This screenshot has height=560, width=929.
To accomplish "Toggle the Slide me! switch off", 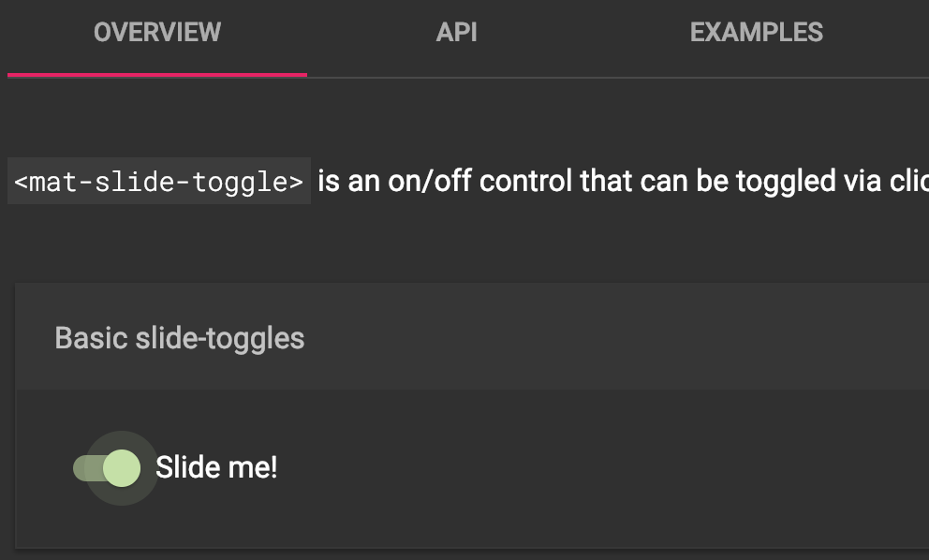I will point(108,468).
